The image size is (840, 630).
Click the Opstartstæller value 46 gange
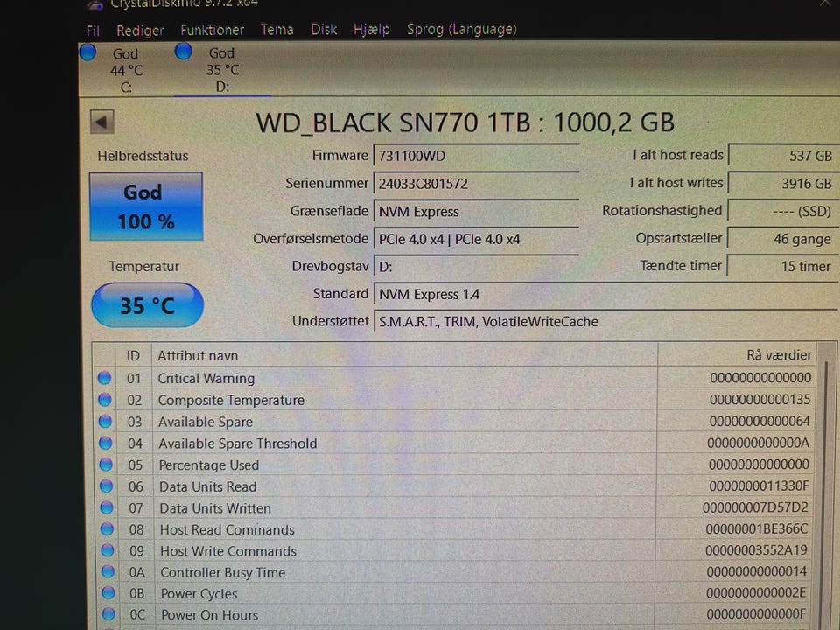[781, 239]
